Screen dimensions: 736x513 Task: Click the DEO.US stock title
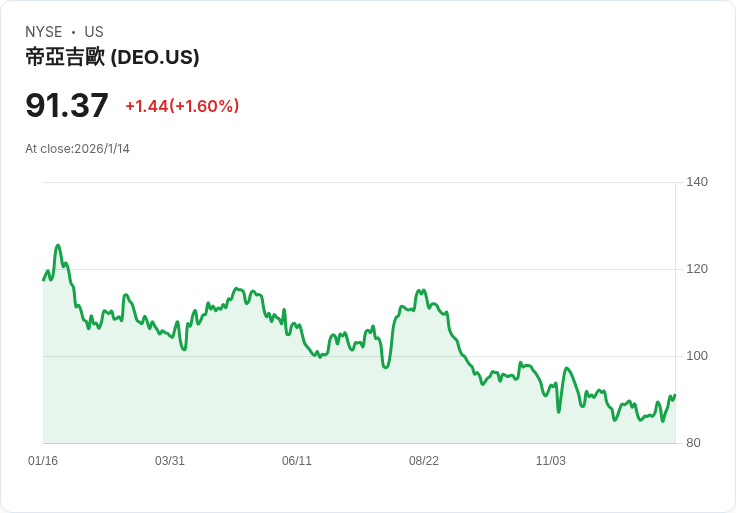tap(112, 57)
